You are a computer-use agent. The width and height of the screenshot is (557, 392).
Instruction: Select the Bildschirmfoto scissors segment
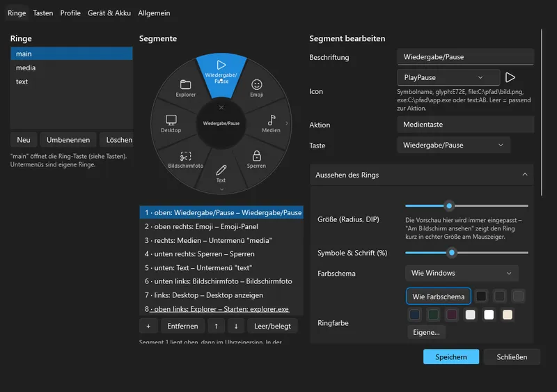tap(185, 159)
